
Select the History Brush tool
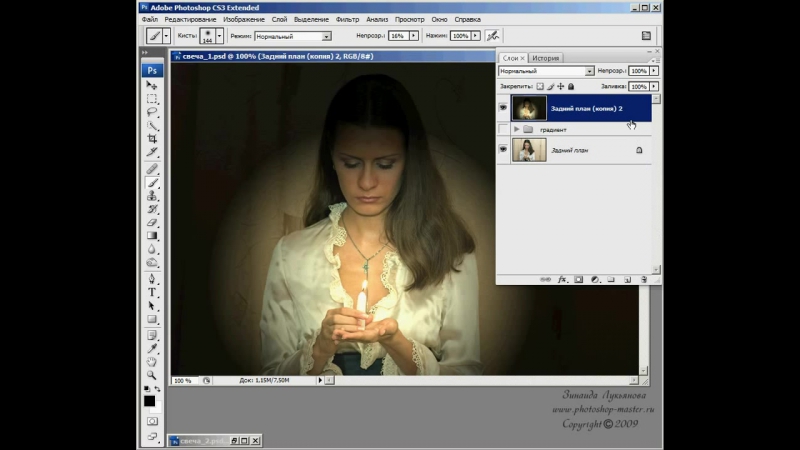pos(152,209)
